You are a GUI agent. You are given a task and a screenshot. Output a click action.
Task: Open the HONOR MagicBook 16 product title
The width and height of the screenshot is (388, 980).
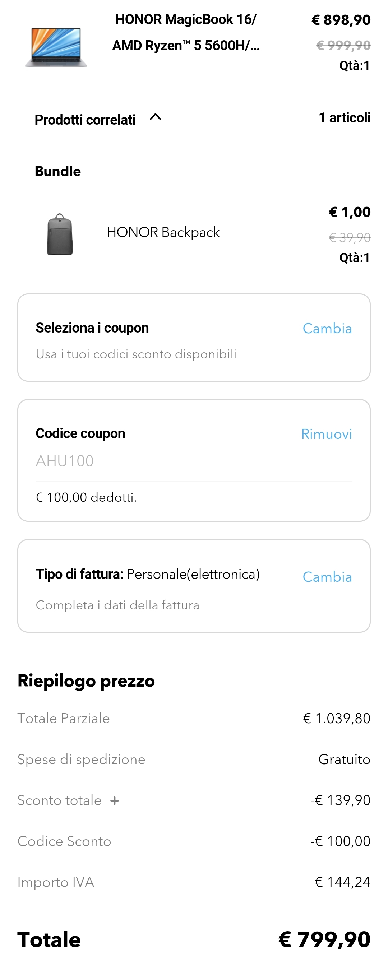pos(186,32)
